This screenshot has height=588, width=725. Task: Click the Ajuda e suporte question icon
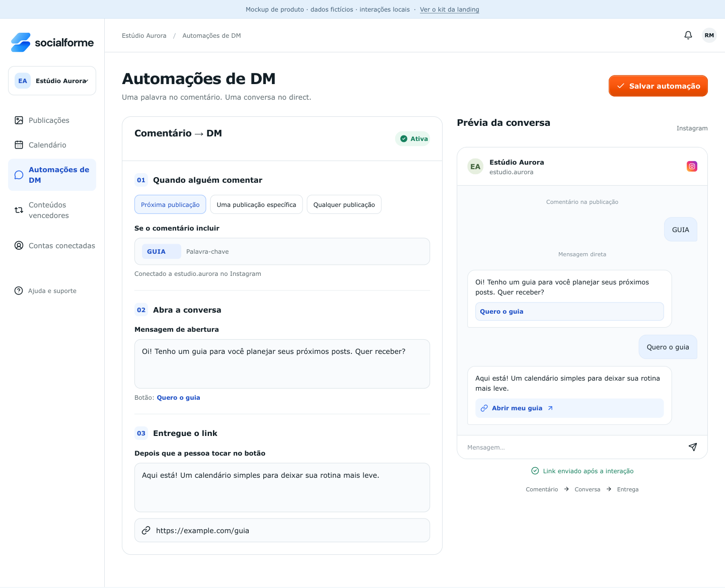[19, 291]
